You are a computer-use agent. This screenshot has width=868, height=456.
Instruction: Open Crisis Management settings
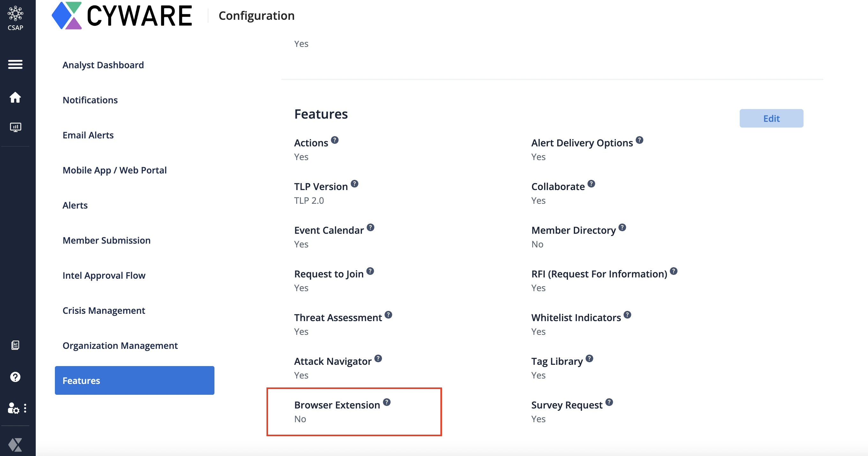pos(104,311)
